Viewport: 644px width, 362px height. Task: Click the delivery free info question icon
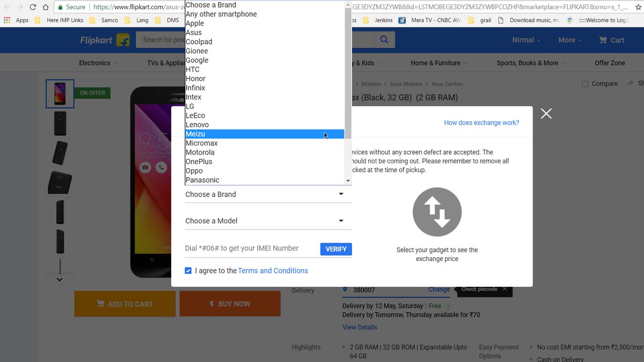coord(449,307)
